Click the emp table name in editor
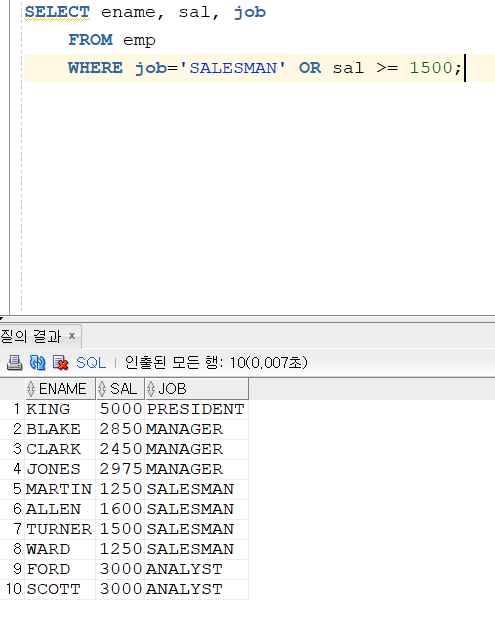The width and height of the screenshot is (495, 620). point(139,40)
